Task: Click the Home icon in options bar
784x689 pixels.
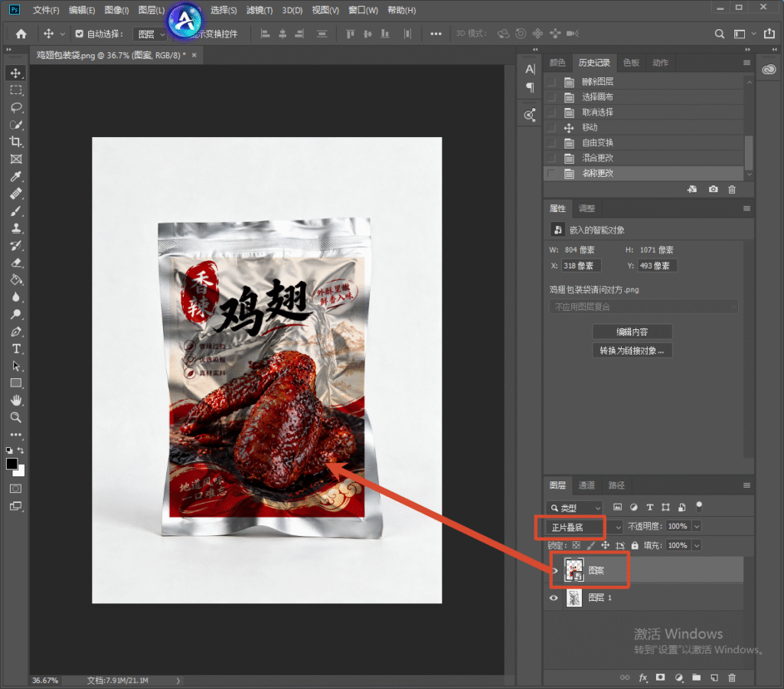Action: [x=21, y=34]
